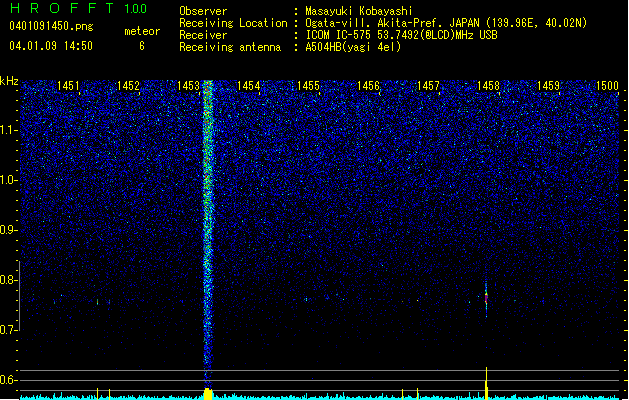This screenshot has width=629, height=400.
Task: Click the date stamp 04.01.09 14:50
Action: click(x=51, y=46)
